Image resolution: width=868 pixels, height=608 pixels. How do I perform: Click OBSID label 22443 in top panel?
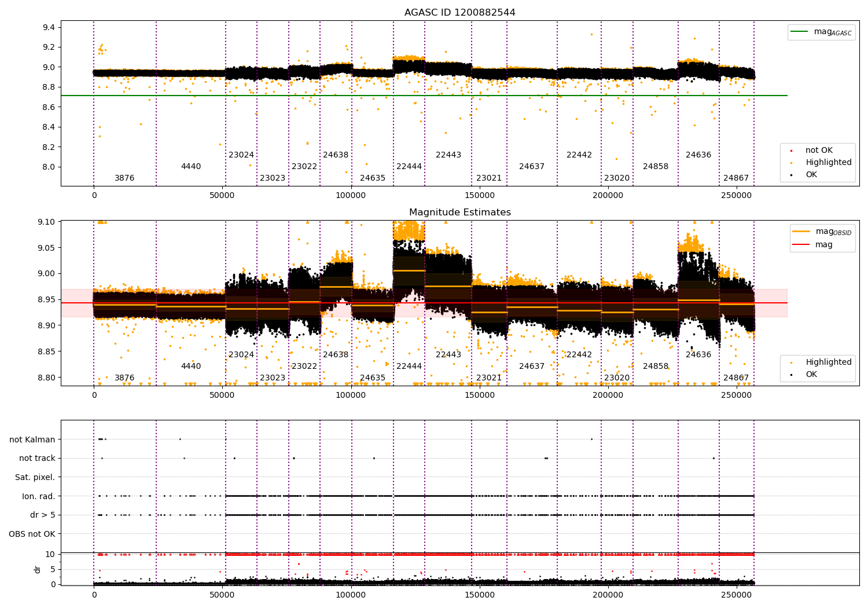click(448, 155)
